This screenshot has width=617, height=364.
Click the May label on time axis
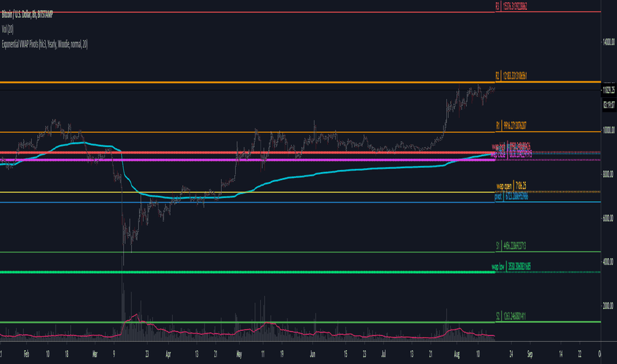(x=239, y=354)
